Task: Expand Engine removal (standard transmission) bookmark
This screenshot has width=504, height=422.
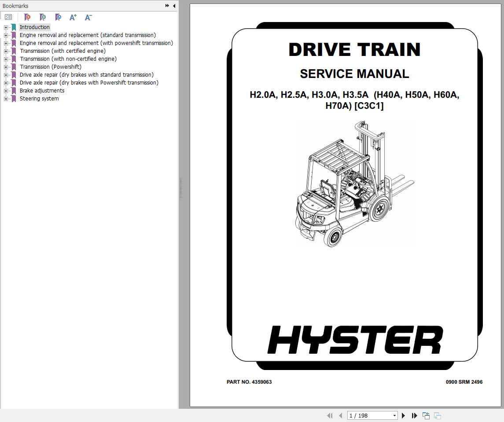Action: (6, 35)
